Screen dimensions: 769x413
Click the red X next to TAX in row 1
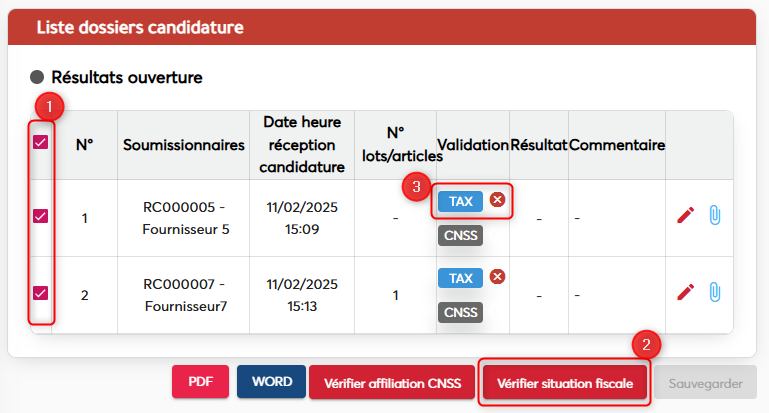coord(497,200)
